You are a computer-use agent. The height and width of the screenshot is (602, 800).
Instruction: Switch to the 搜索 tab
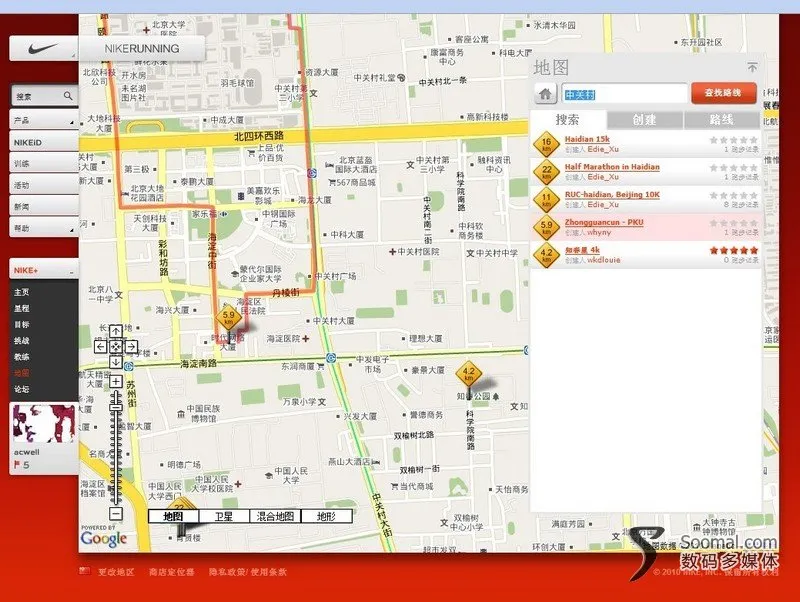(x=568, y=120)
